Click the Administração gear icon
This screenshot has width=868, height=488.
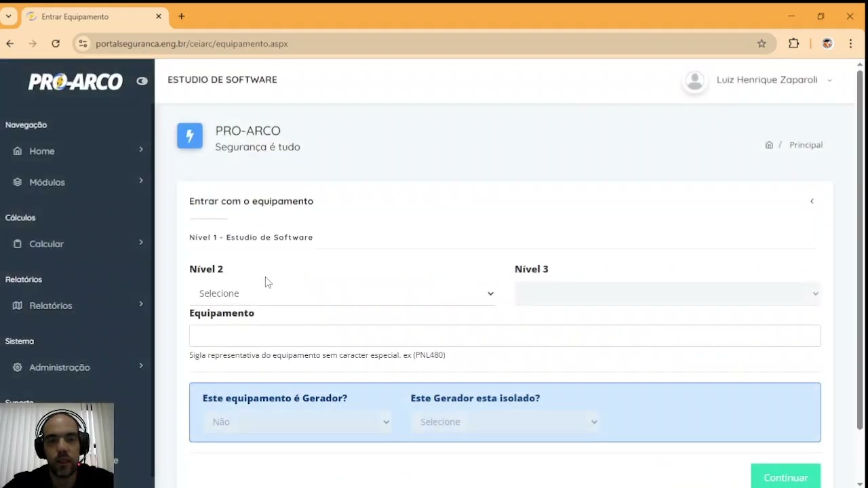pyautogui.click(x=18, y=367)
